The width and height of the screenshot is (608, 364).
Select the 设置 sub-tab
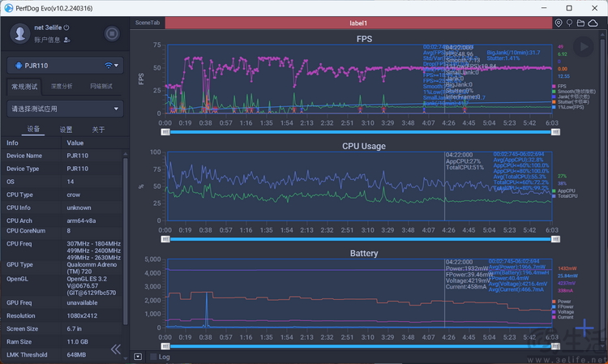click(66, 130)
